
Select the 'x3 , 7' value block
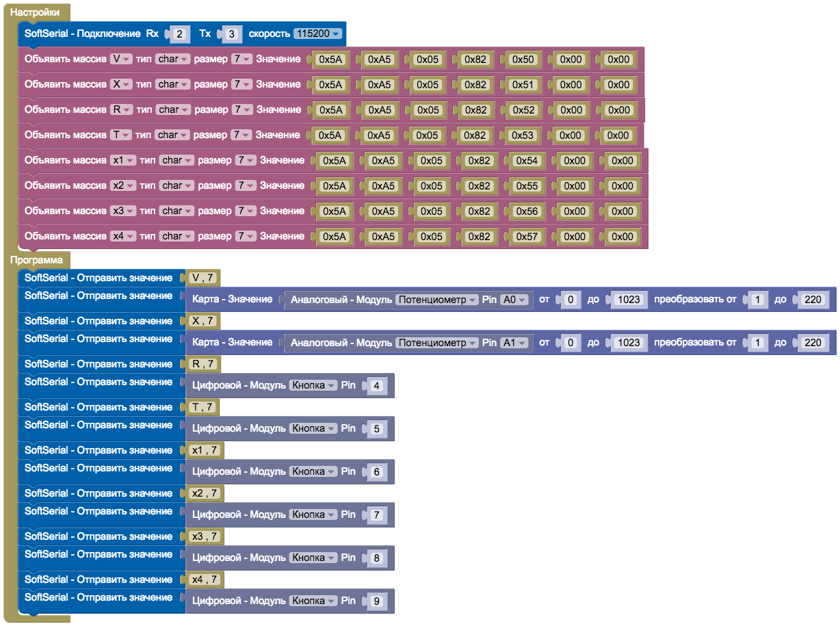point(206,537)
